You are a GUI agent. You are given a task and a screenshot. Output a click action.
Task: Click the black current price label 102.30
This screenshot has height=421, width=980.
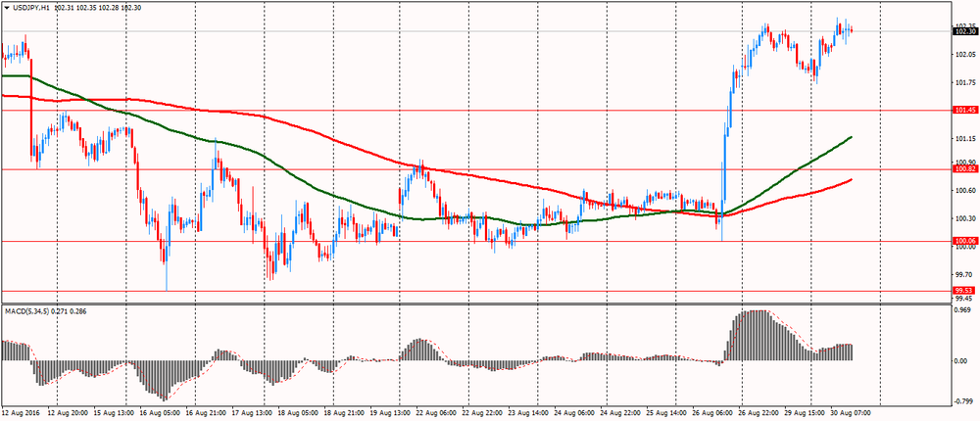965,31
